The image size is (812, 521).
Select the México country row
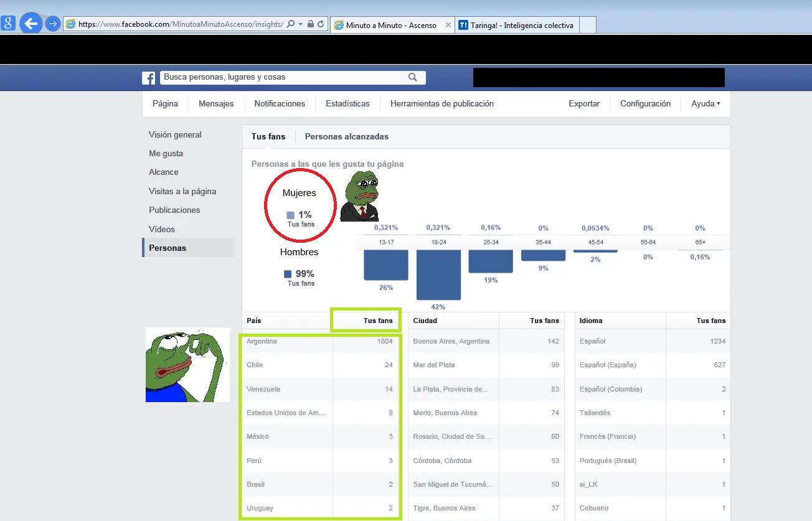pos(321,436)
